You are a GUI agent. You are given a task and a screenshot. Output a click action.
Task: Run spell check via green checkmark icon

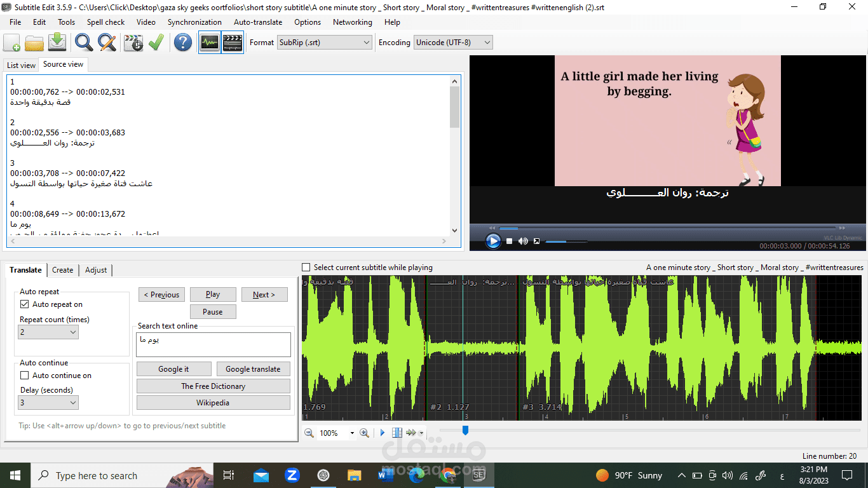click(x=156, y=43)
